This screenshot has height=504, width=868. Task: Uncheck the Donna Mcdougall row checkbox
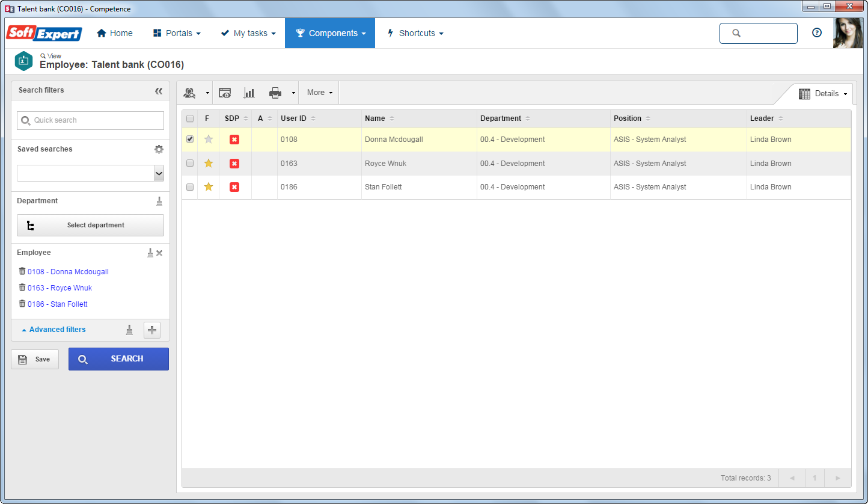coord(190,139)
